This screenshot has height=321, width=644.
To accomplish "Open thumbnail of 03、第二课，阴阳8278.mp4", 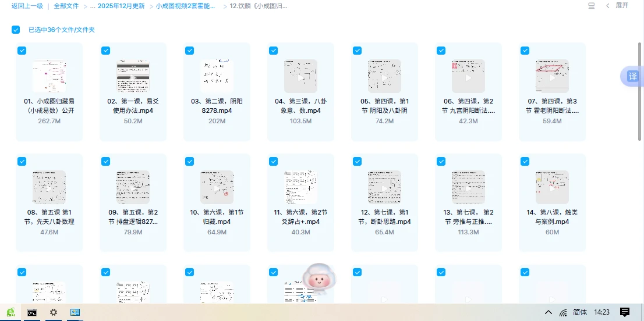I will tap(217, 76).
